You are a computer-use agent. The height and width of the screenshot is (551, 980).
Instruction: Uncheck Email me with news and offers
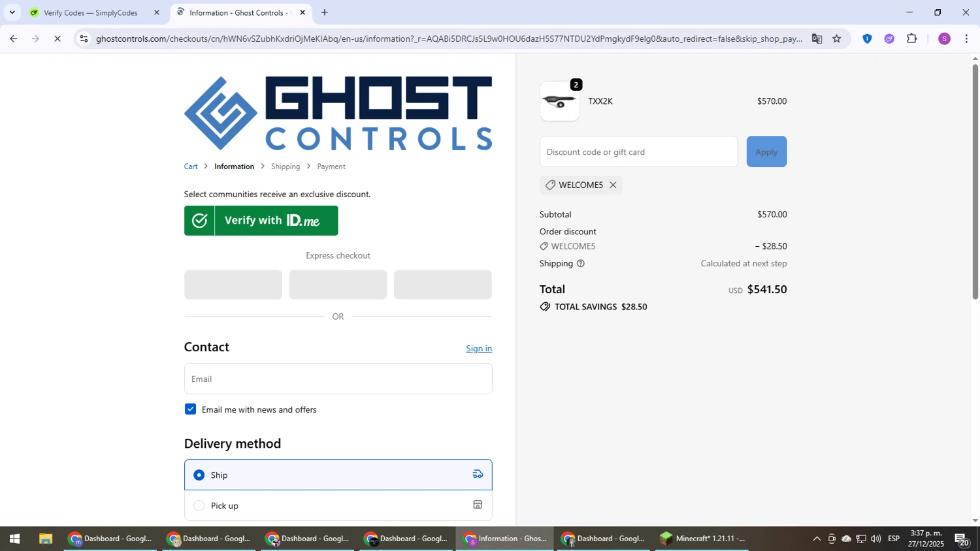click(x=190, y=409)
